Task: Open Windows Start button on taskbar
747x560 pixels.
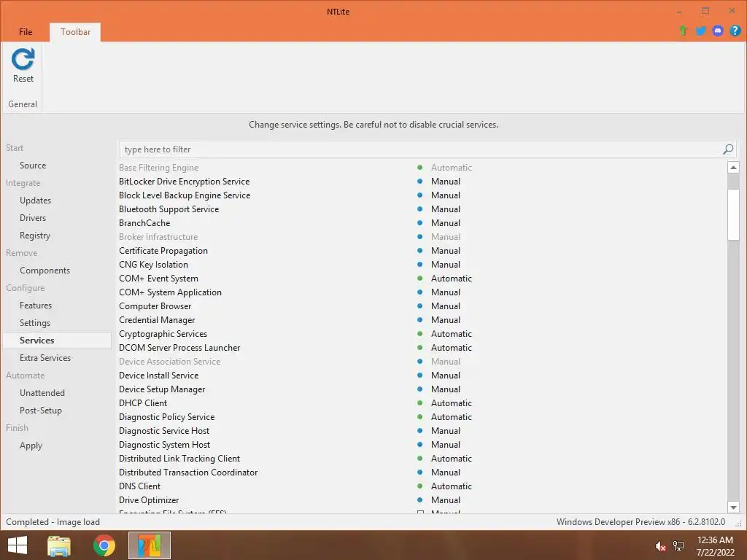Action: click(18, 545)
